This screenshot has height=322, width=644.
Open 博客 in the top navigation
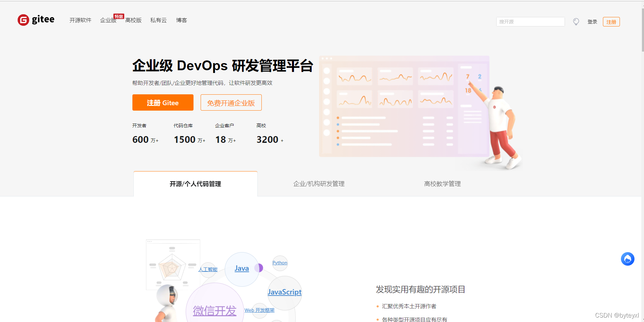click(x=182, y=20)
